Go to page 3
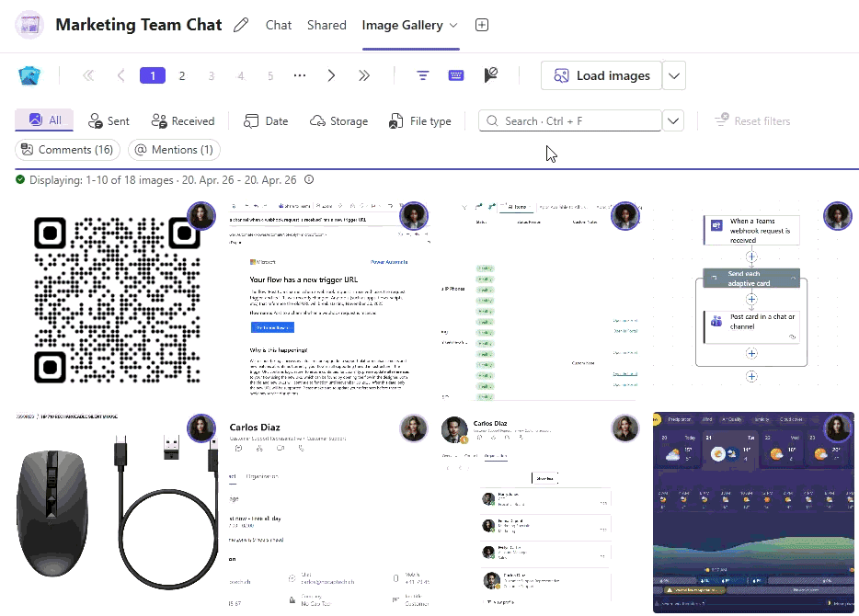 [212, 75]
